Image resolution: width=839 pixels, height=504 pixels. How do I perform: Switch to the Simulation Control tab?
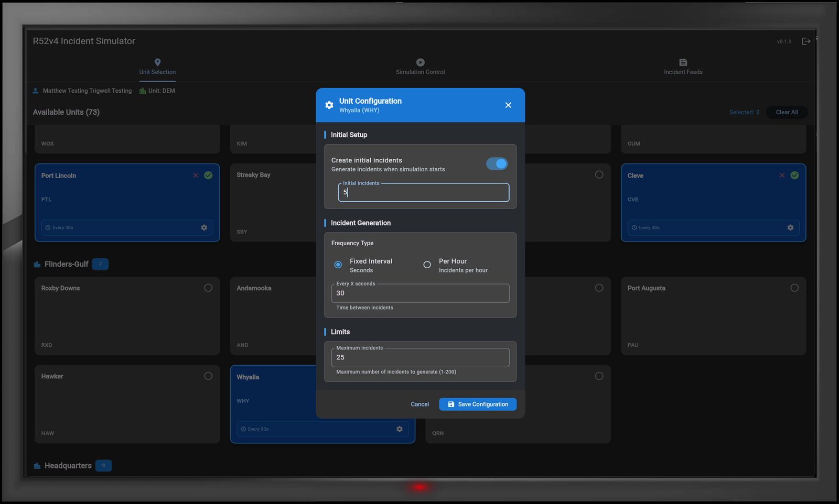(420, 72)
